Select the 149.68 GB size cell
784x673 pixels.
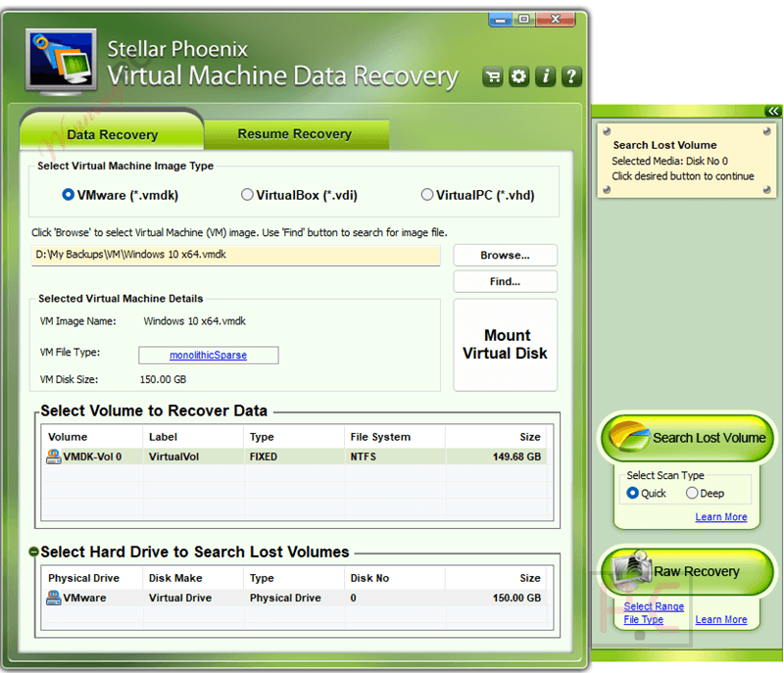click(x=517, y=457)
